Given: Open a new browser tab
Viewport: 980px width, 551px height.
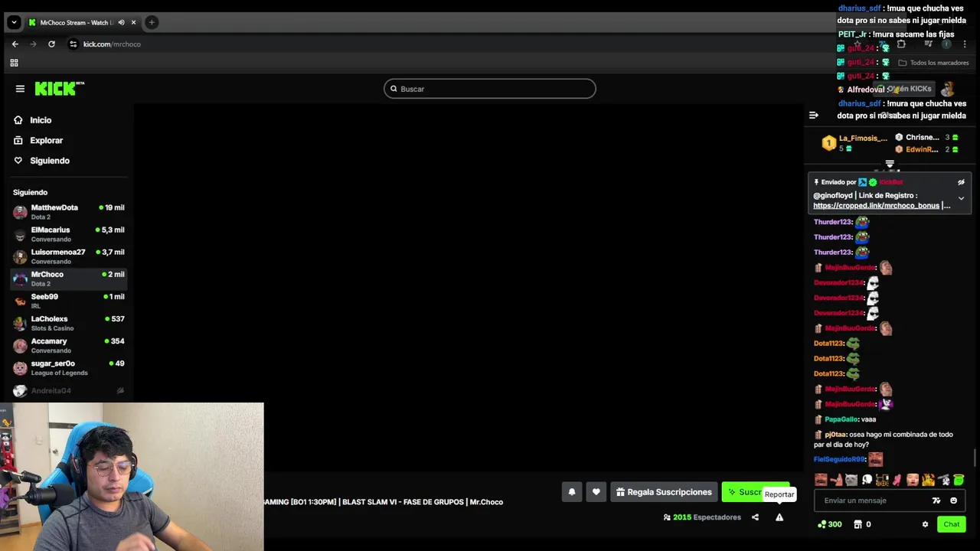Looking at the screenshot, I should click(152, 22).
